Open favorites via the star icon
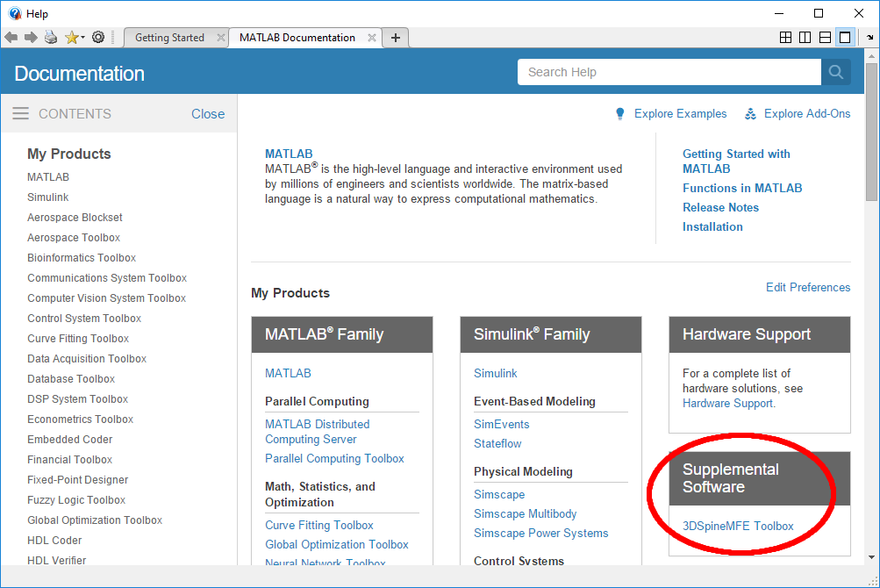 71,38
